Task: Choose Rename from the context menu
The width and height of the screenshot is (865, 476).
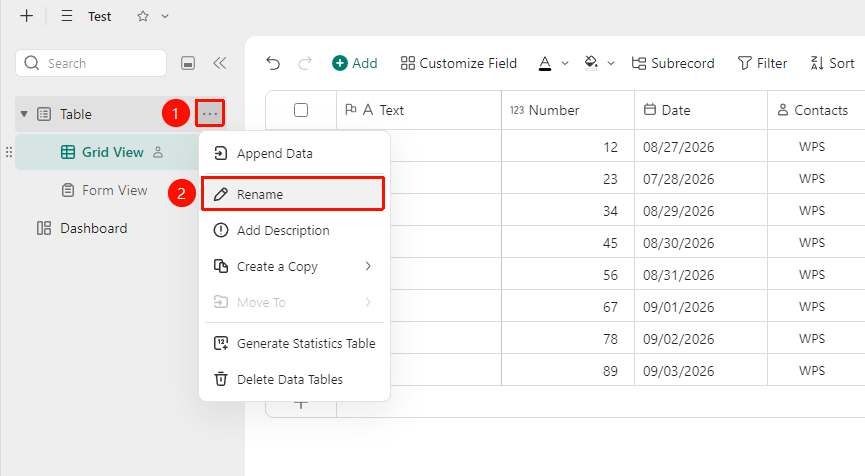Action: click(x=293, y=194)
